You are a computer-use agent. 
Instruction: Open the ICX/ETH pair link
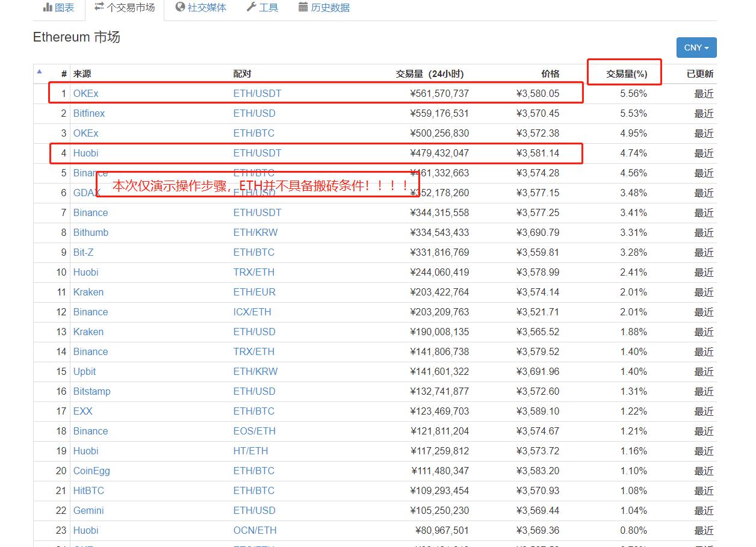point(252,312)
